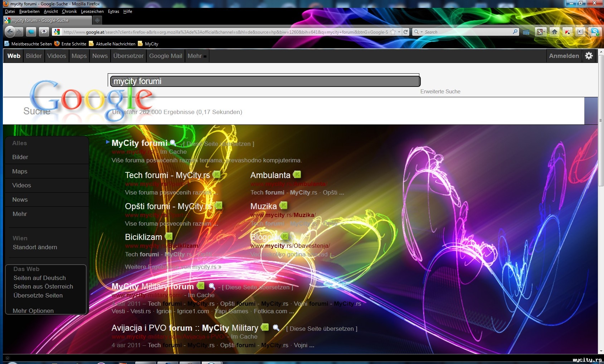Open the Chronik menu
Screen dimensions: 604x364
[69, 11]
